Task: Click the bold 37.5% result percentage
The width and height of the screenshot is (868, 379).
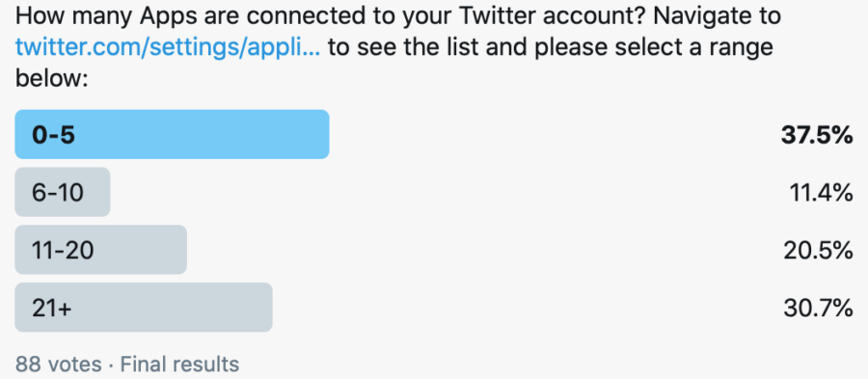Action: click(x=817, y=135)
